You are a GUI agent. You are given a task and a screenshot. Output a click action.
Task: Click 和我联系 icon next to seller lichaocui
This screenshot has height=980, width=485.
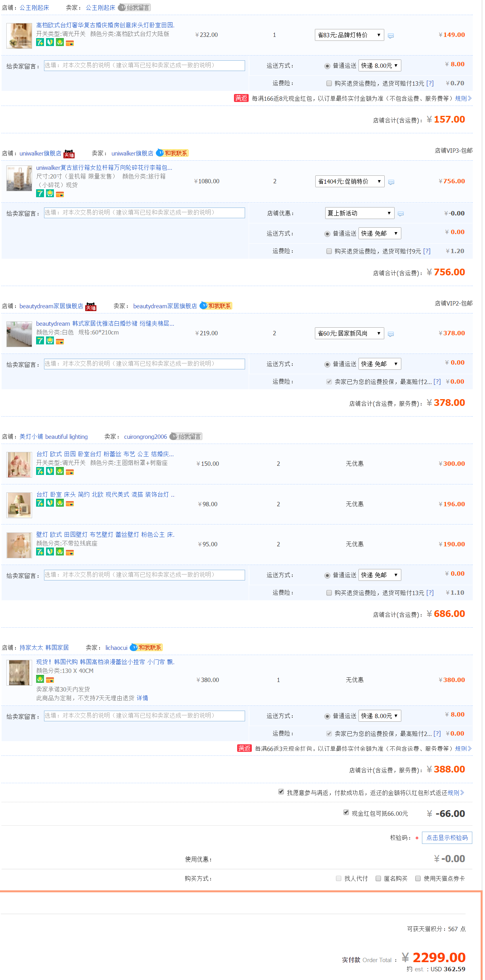(x=146, y=648)
